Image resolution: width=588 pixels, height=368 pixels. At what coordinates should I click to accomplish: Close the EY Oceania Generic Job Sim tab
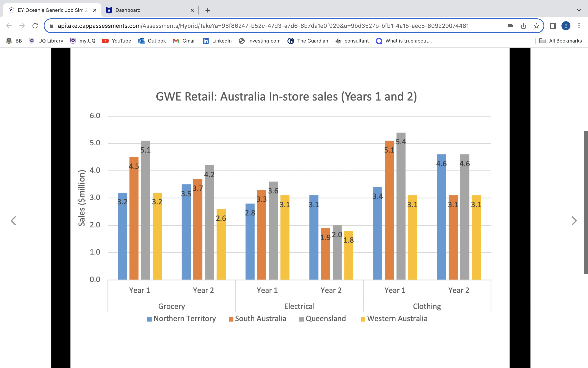click(95, 10)
